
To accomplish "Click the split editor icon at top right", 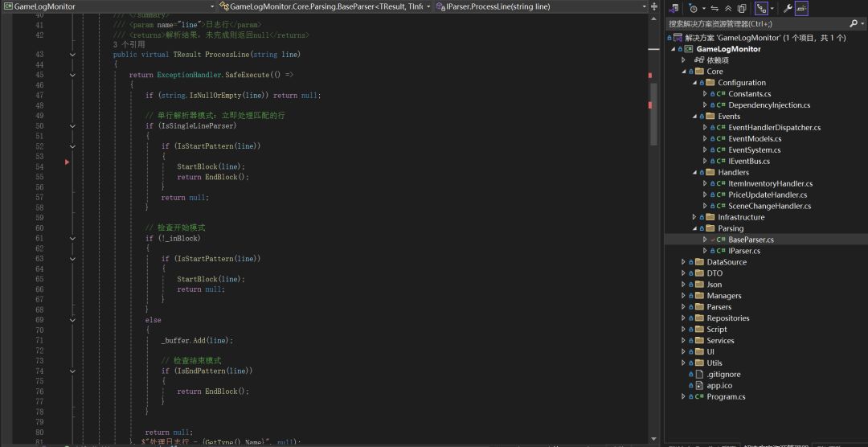I will click(655, 6).
